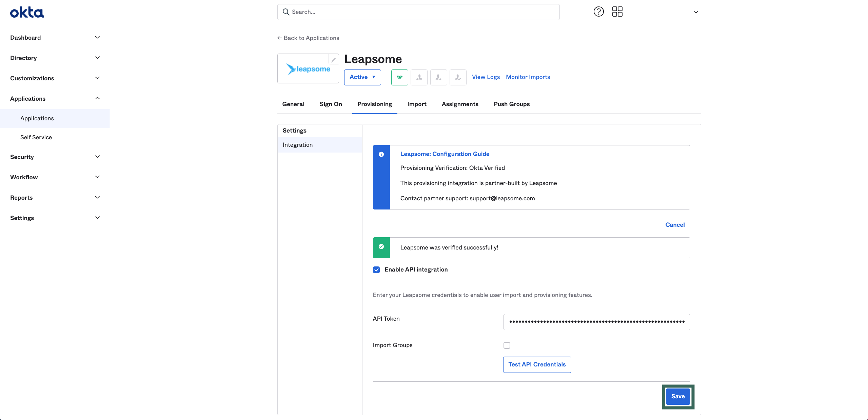Click the Leapsome app logo thumbnail

[x=308, y=69]
